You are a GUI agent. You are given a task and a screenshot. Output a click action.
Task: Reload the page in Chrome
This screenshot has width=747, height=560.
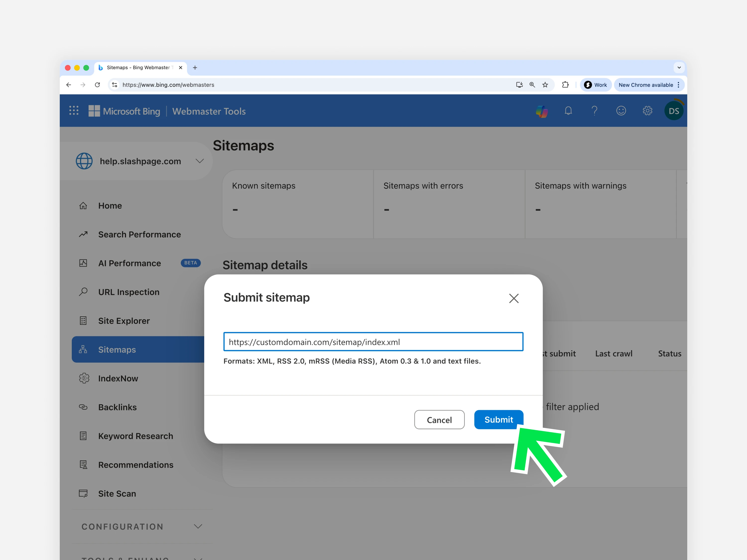click(97, 85)
